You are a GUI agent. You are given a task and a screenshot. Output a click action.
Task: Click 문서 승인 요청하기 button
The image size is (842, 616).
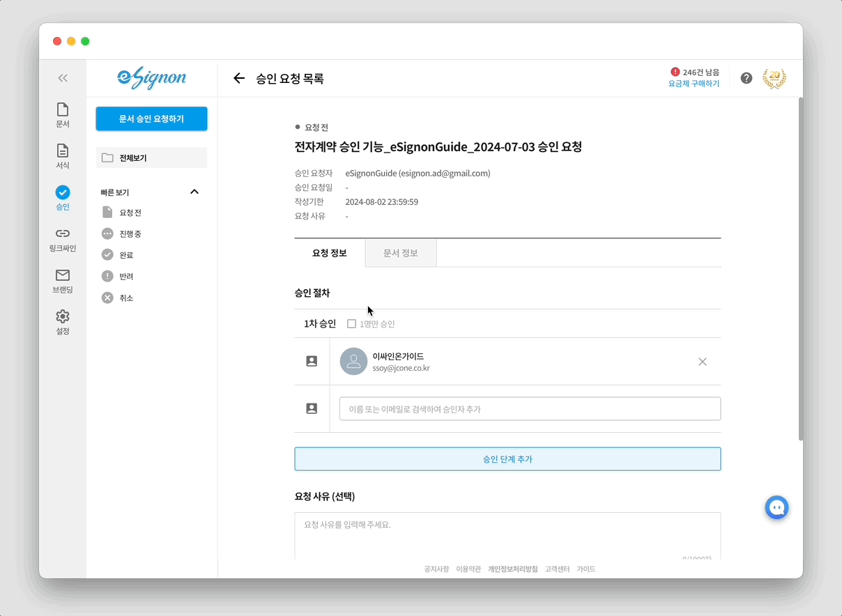coord(151,118)
